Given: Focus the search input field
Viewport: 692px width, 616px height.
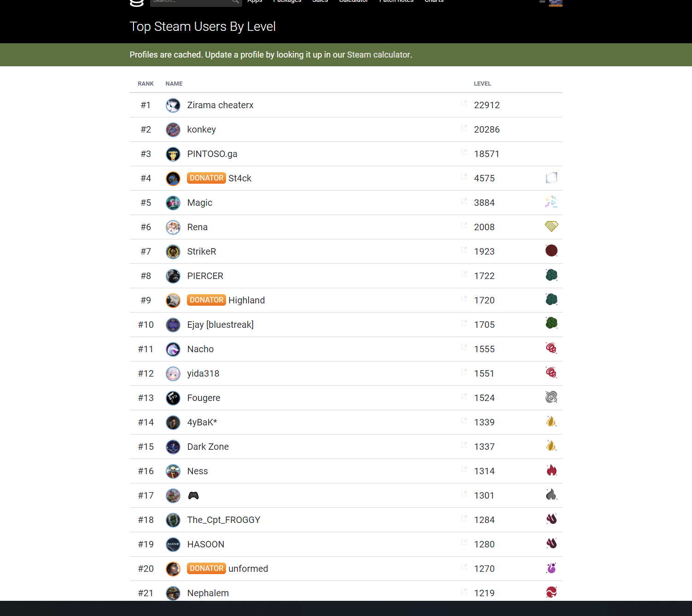Looking at the screenshot, I should point(191,1).
